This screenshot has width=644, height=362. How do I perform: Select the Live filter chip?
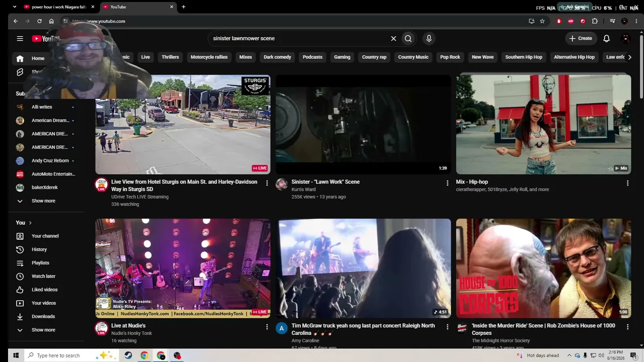coord(145,57)
